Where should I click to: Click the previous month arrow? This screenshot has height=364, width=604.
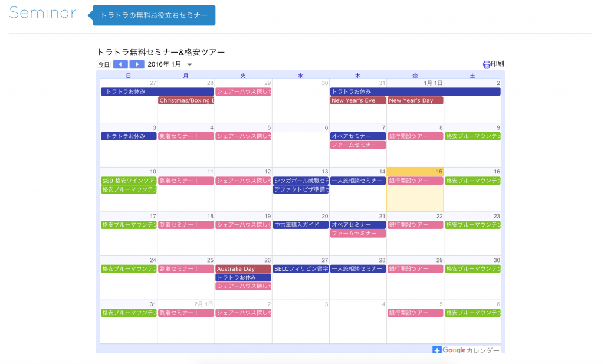click(x=120, y=64)
